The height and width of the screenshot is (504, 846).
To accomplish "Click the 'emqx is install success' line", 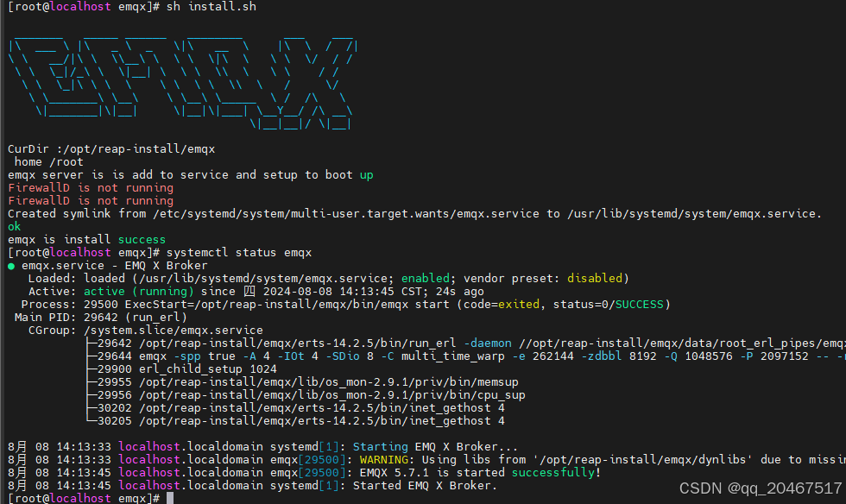I will [86, 240].
